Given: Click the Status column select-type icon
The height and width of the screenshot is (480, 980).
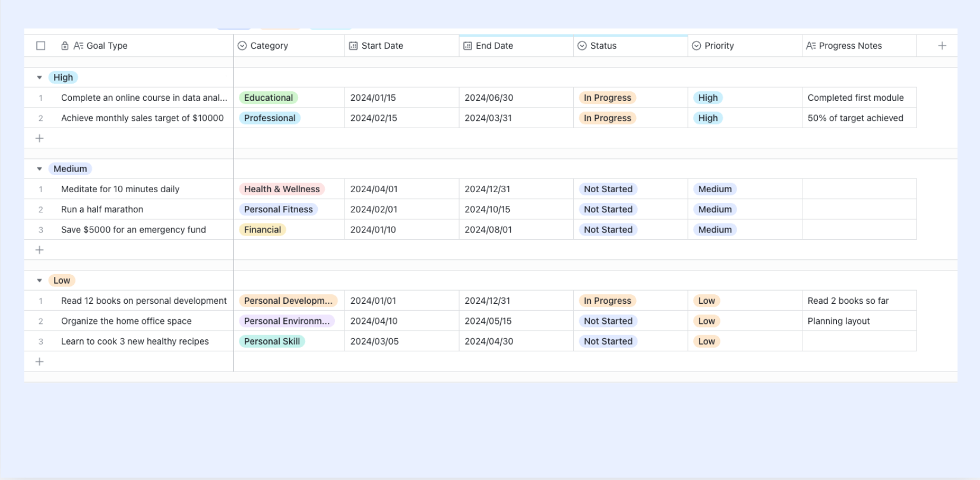Looking at the screenshot, I should coord(582,46).
